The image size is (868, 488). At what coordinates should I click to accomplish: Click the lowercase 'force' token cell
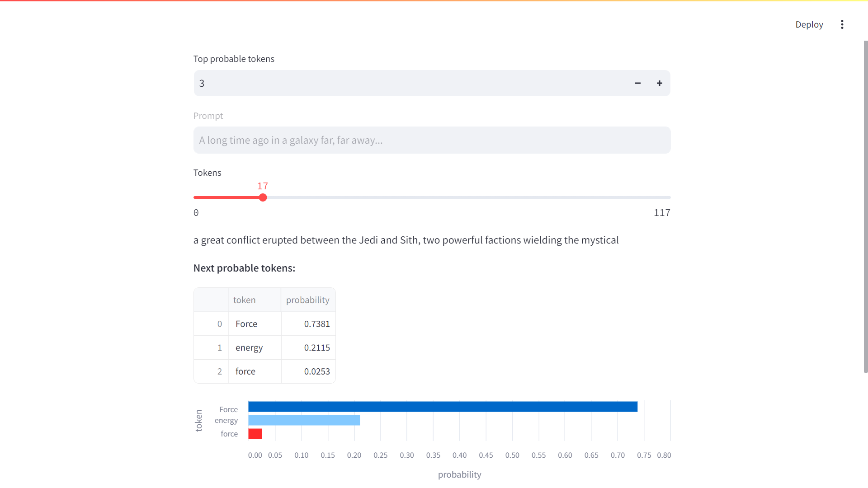pyautogui.click(x=255, y=371)
